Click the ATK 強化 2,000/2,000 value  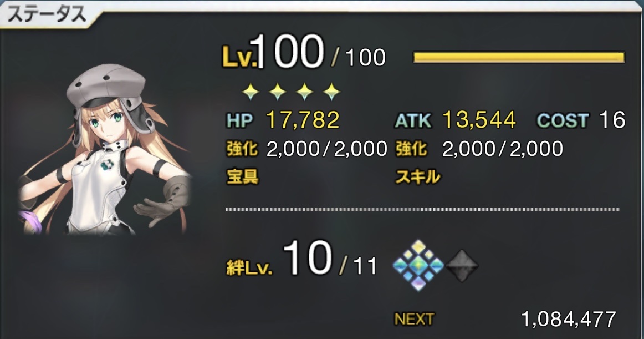point(502,149)
